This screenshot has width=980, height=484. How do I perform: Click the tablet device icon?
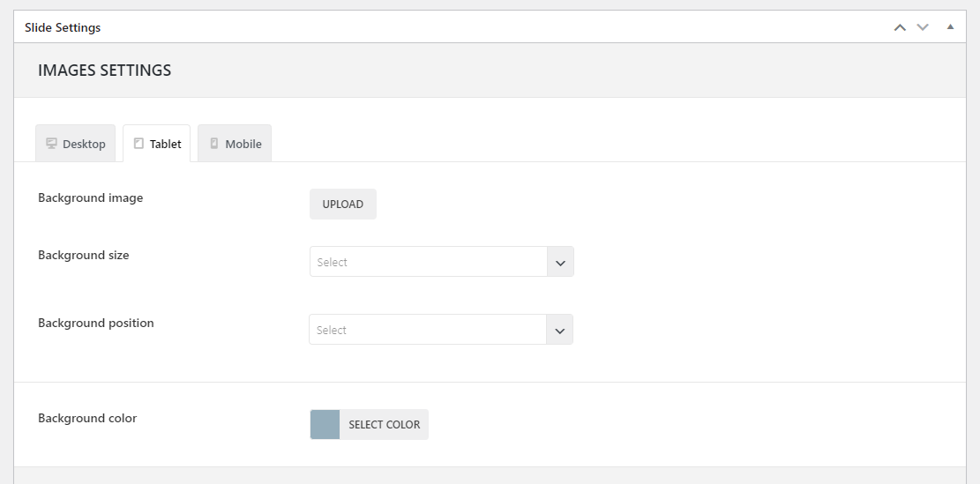coord(138,144)
